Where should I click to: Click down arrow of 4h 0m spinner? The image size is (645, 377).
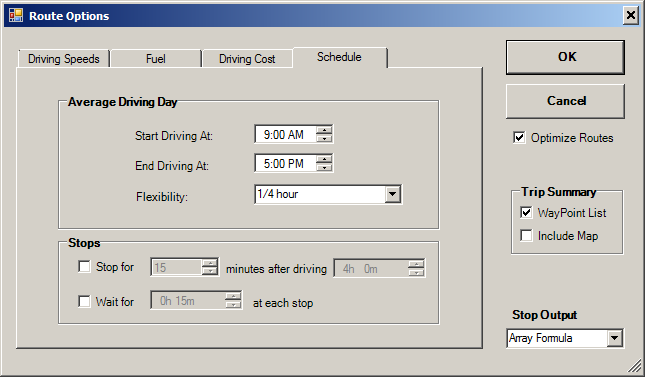point(416,273)
